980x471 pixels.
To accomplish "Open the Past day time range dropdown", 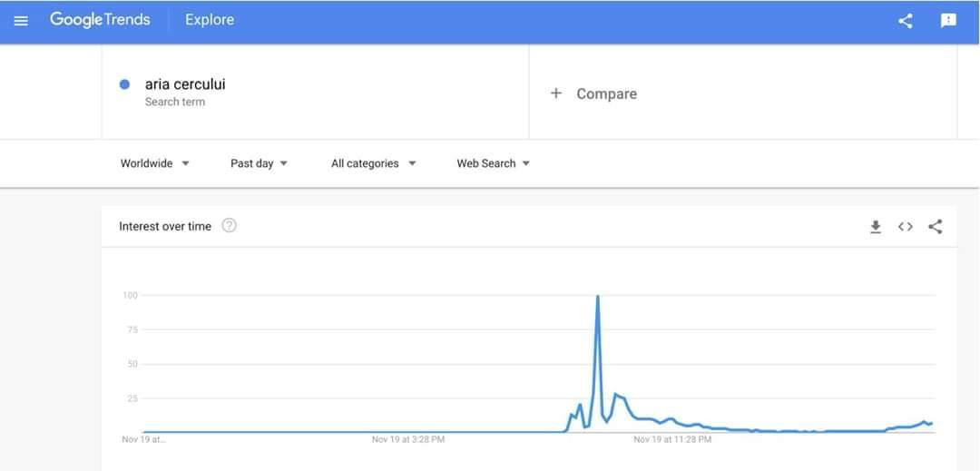I will click(259, 163).
